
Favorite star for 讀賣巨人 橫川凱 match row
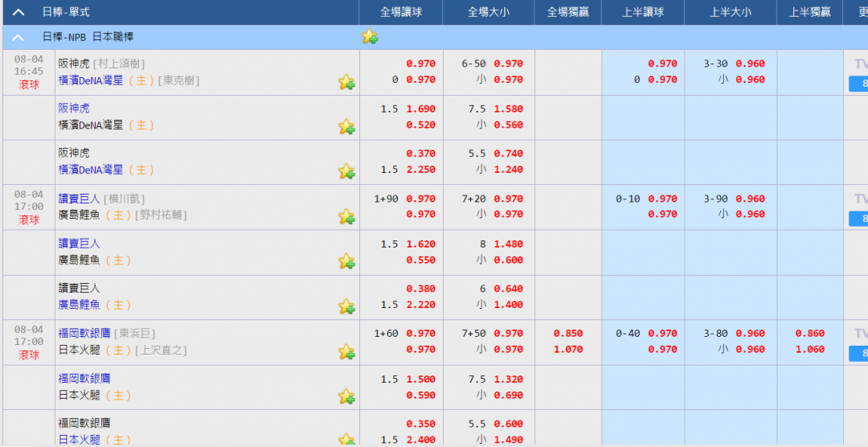pos(346,216)
